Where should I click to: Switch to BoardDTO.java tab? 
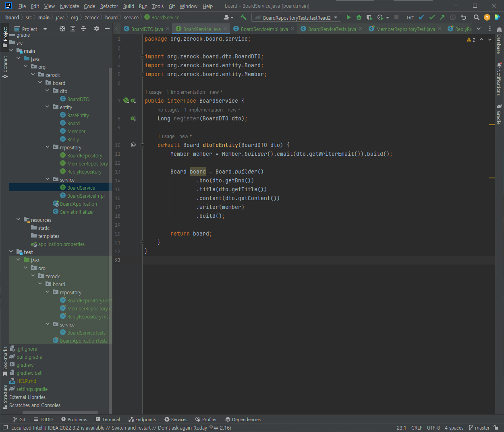[147, 29]
